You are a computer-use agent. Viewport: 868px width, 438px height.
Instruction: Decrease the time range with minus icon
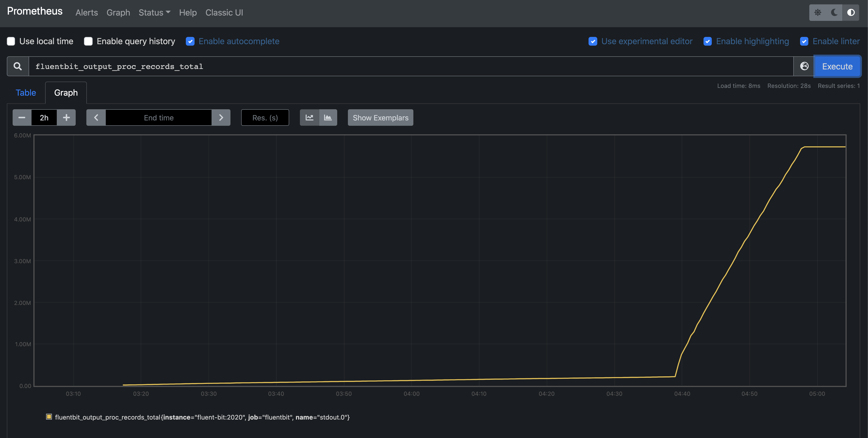(22, 117)
